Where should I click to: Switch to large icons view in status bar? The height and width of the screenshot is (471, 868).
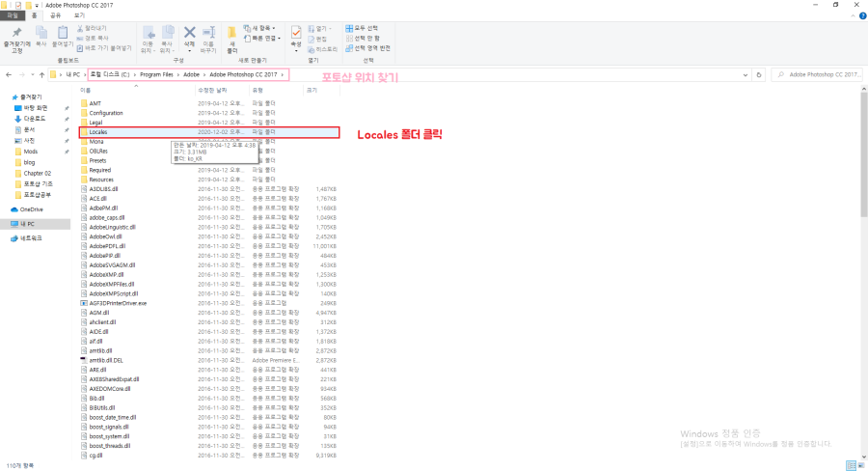(861, 465)
